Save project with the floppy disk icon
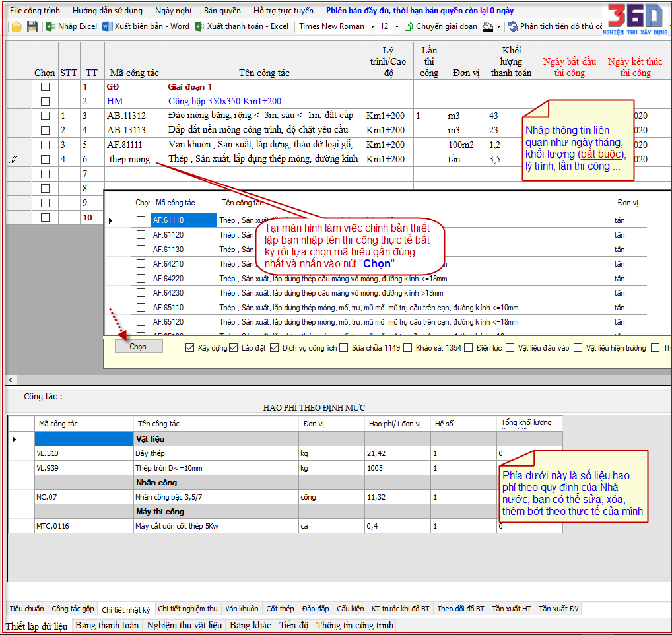 (32, 26)
